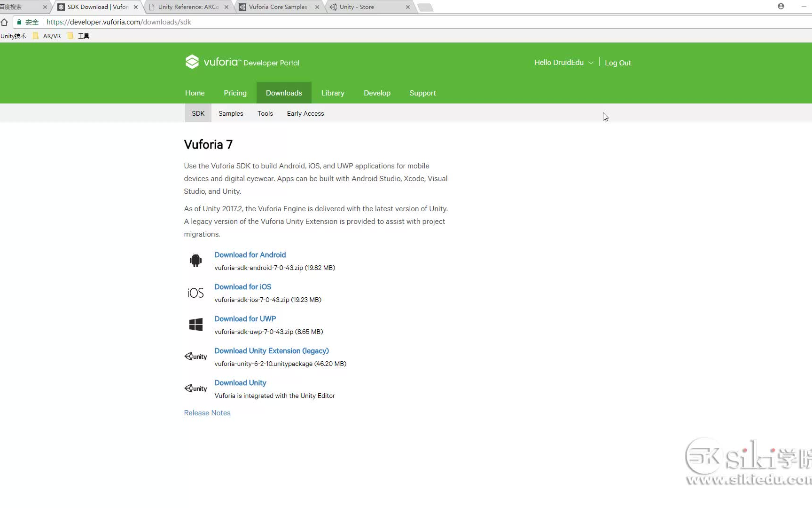Open the Unity技术 bookmark folder
The height and width of the screenshot is (508, 812).
[13, 36]
